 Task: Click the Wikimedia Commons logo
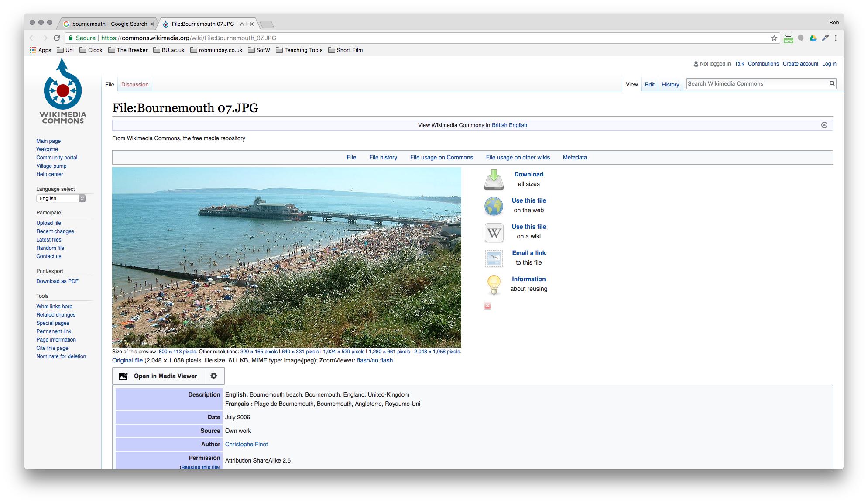coord(63,92)
